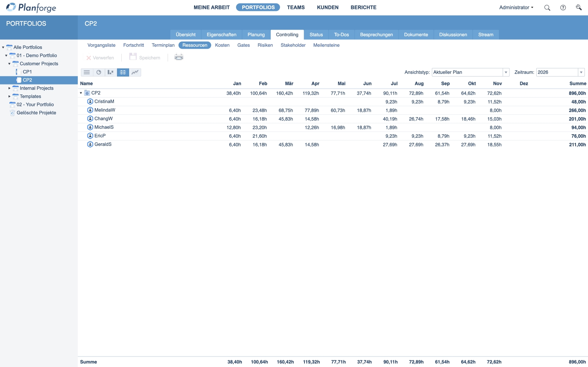Click the CP2 project icon in the table
This screenshot has width=588, height=367.
[x=87, y=93]
